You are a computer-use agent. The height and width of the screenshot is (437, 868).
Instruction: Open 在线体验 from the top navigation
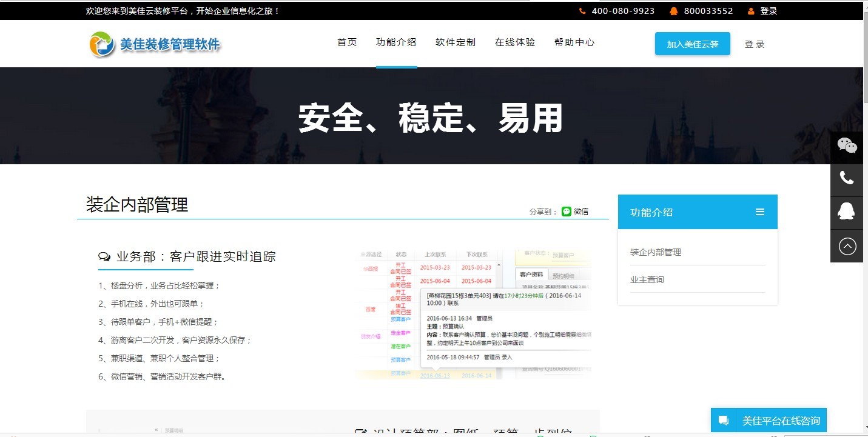coord(514,42)
